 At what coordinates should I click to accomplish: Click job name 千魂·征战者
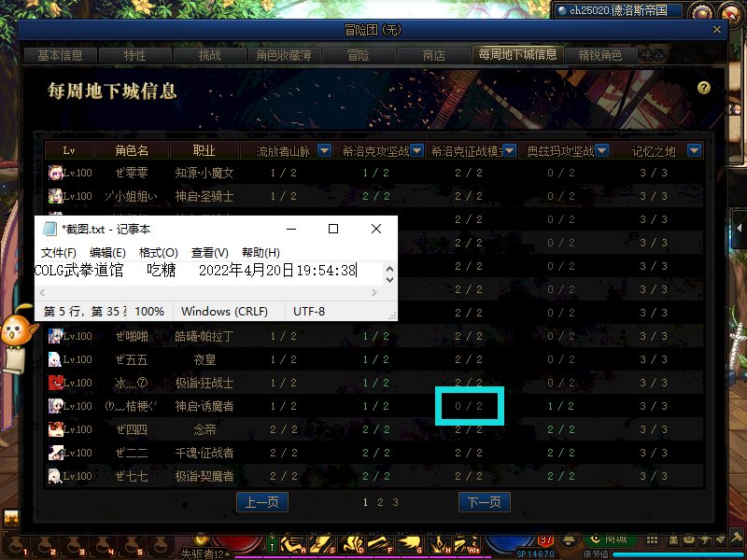tap(204, 453)
